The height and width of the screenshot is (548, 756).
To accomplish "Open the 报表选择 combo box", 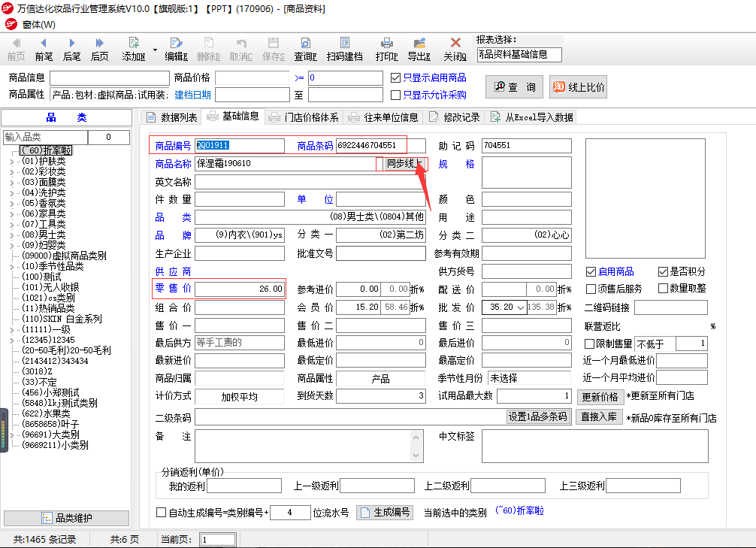I will [519, 55].
